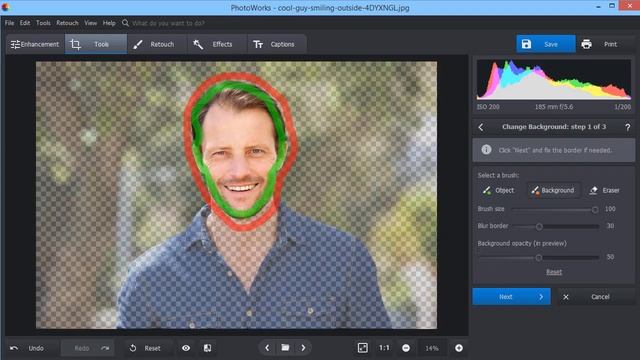This screenshot has height=360, width=640.
Task: Open the File menu
Action: click(x=9, y=23)
